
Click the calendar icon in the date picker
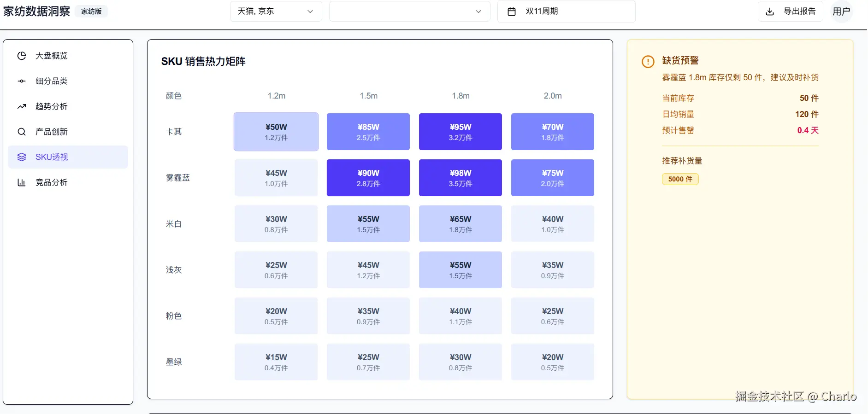[x=512, y=12]
